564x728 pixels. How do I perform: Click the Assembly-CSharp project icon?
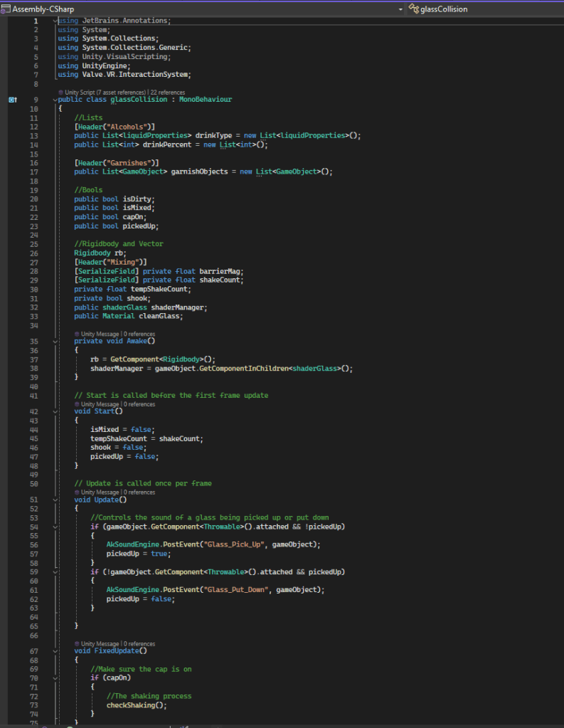click(7, 9)
